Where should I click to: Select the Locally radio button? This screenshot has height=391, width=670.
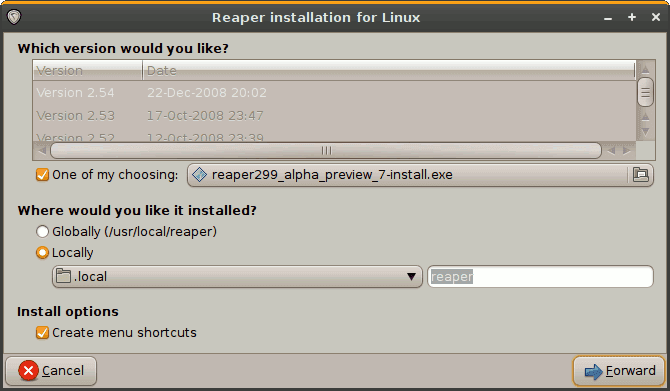pos(42,253)
